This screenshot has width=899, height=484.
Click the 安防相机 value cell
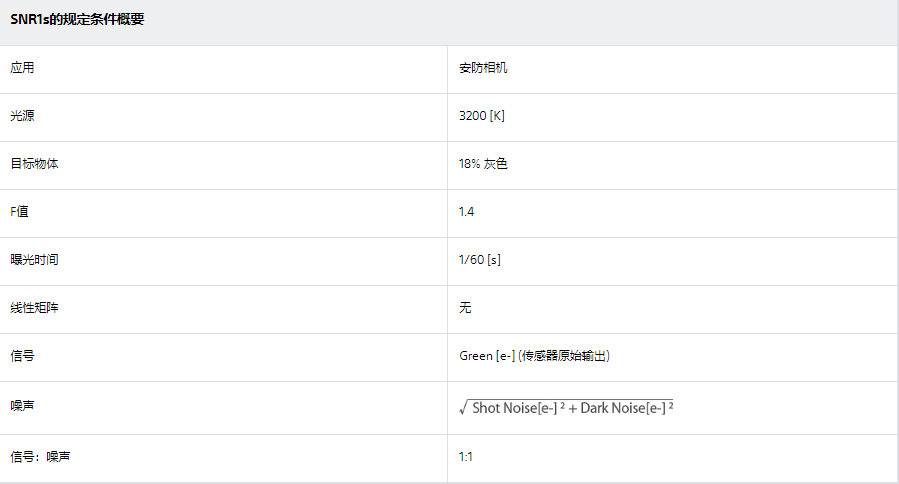(x=483, y=68)
